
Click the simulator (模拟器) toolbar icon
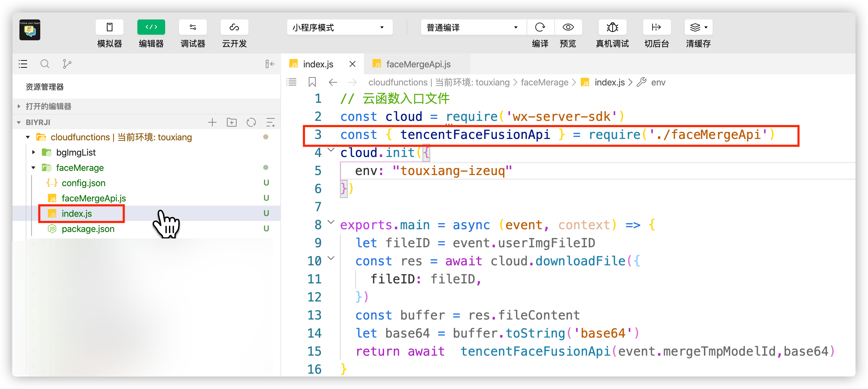pos(110,27)
